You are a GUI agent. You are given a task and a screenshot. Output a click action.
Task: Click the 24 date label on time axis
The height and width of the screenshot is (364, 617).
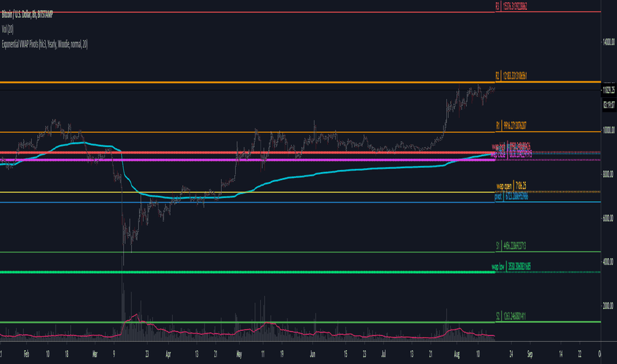(511, 354)
